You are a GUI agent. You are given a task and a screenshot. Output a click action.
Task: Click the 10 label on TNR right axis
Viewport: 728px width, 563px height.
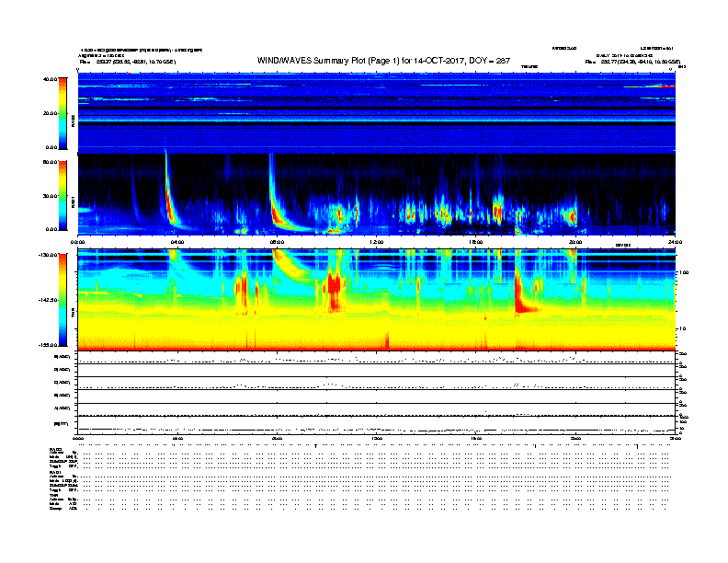pos(682,328)
